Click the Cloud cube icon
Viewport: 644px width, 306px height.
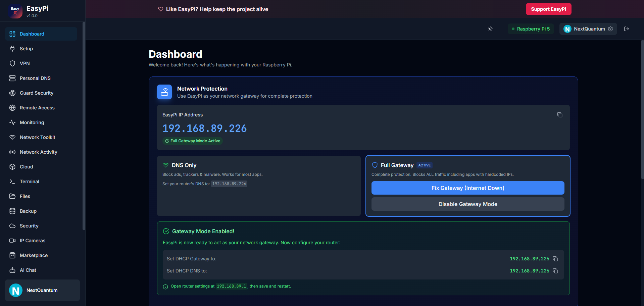click(x=12, y=167)
